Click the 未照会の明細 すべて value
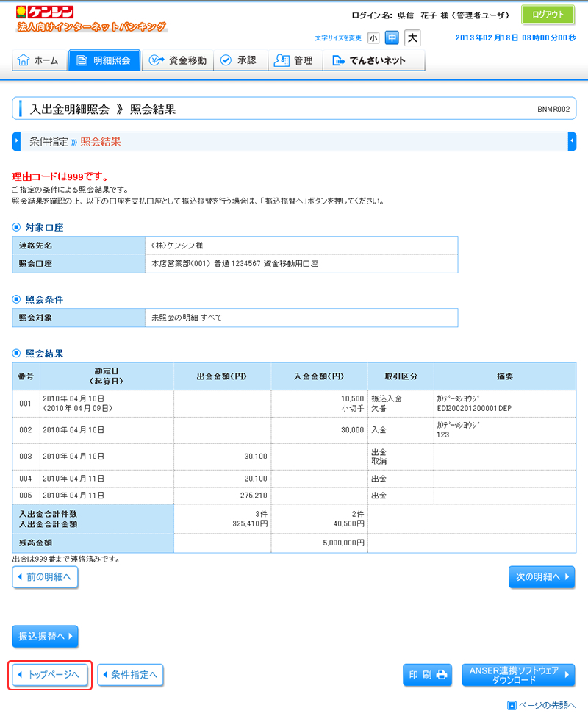 click(187, 318)
